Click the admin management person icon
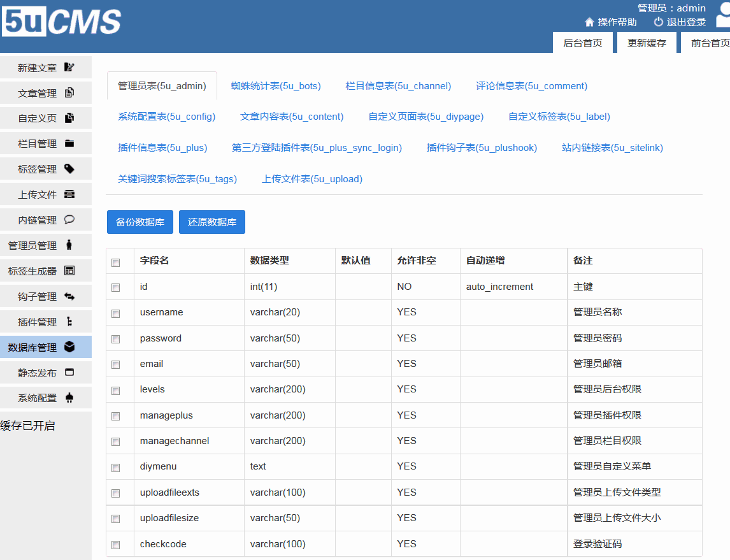Screen dimensions: 730x560 [69, 245]
